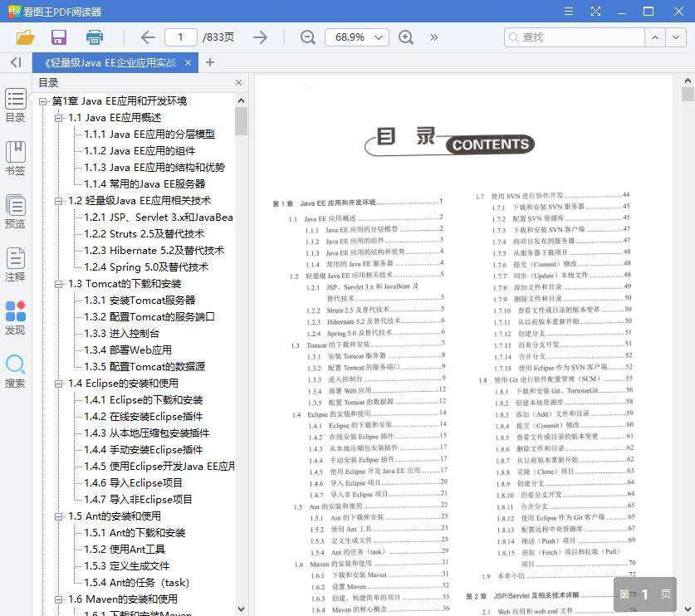Open the 发现 discover panel

[16, 318]
